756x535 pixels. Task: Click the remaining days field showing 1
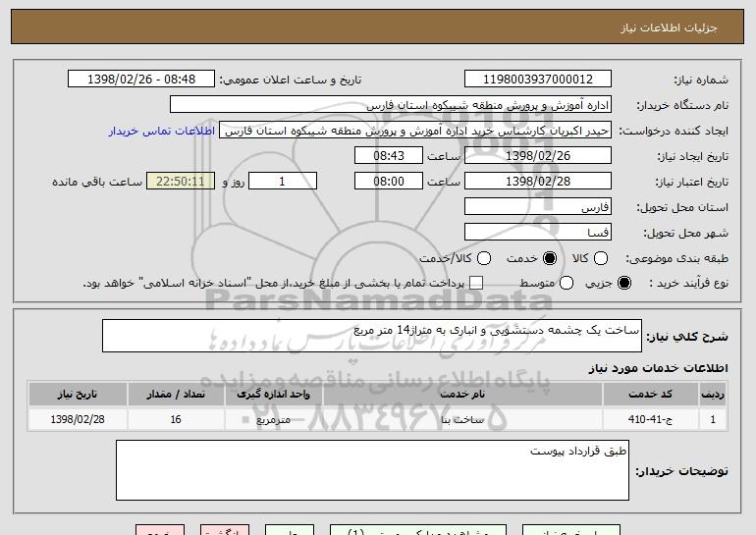pyautogui.click(x=283, y=182)
